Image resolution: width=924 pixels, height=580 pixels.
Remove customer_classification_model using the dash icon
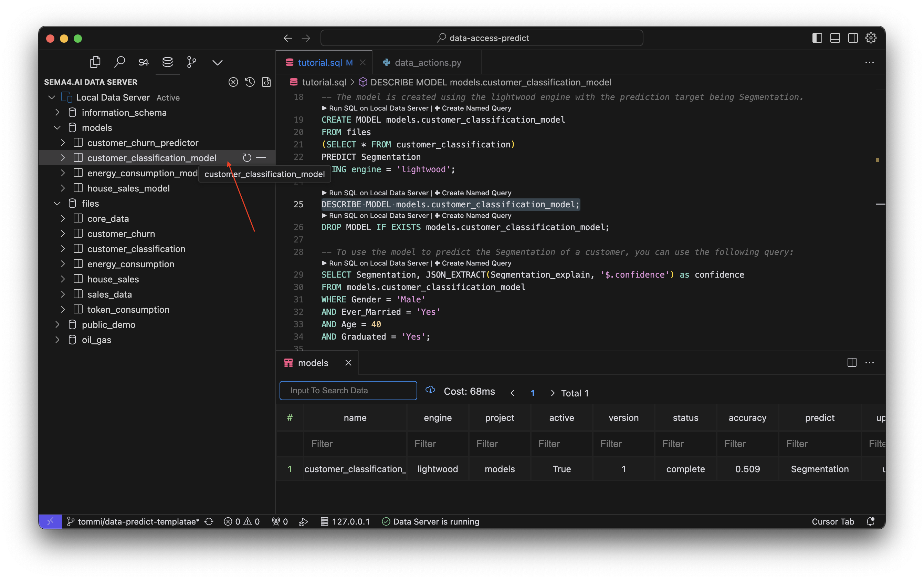pos(261,158)
